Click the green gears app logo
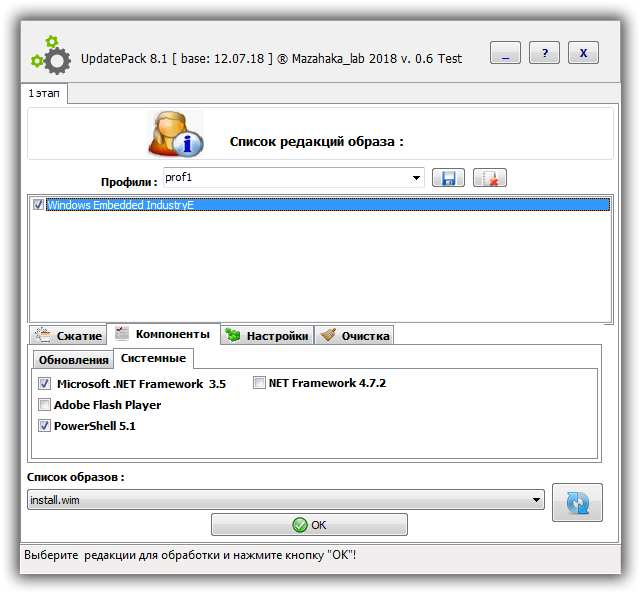The width and height of the screenshot is (641, 594). [51, 55]
